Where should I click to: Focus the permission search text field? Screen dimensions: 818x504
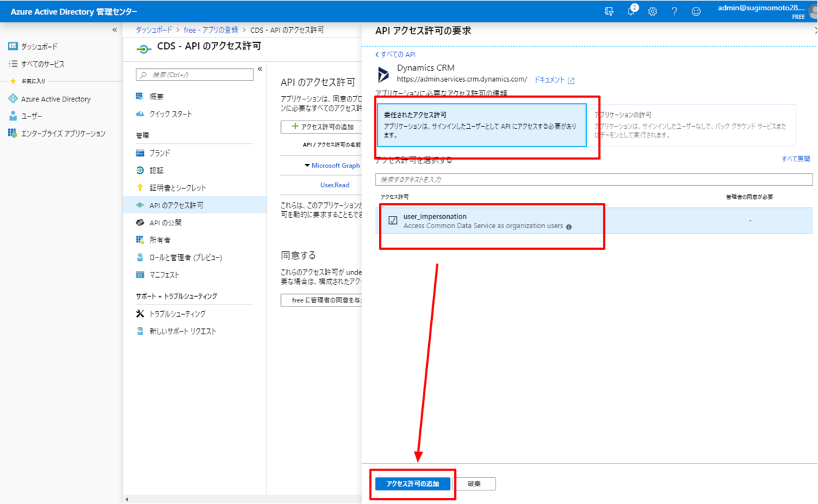click(594, 179)
